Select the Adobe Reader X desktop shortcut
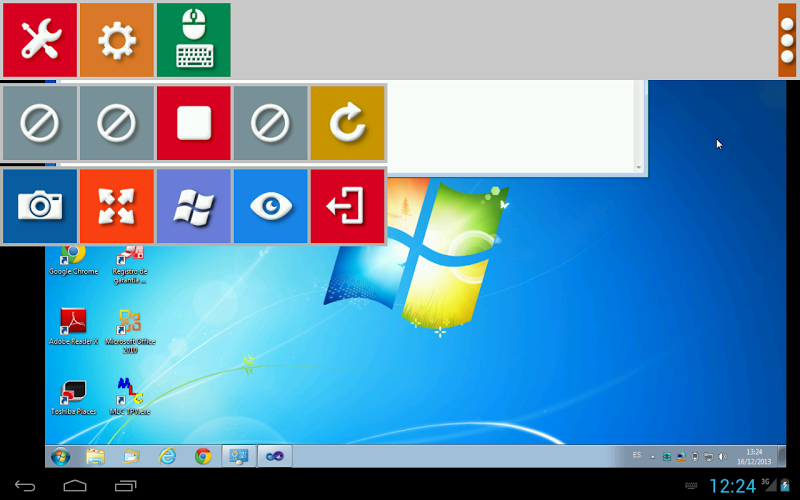This screenshot has width=800, height=500. click(73, 327)
